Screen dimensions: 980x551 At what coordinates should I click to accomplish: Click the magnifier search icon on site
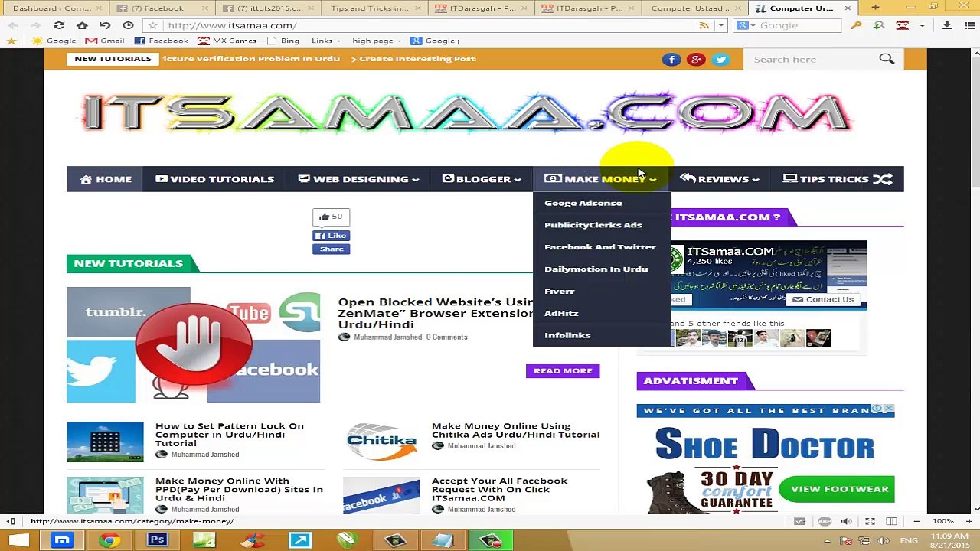pos(887,59)
